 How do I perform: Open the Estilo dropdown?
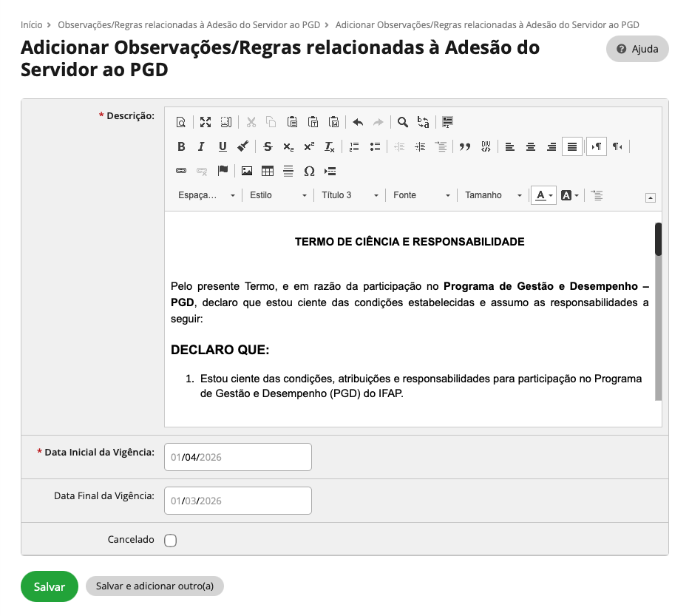coord(277,195)
